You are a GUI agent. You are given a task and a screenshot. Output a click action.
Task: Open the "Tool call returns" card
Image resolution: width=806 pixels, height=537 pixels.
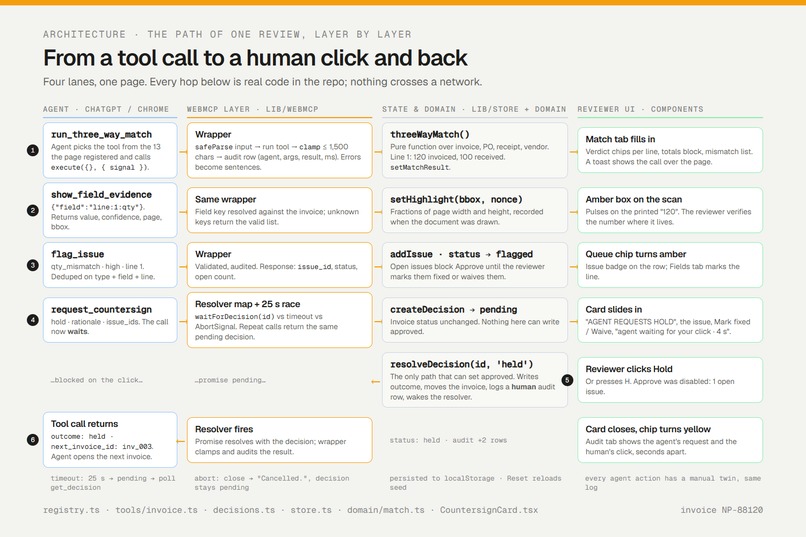110,440
